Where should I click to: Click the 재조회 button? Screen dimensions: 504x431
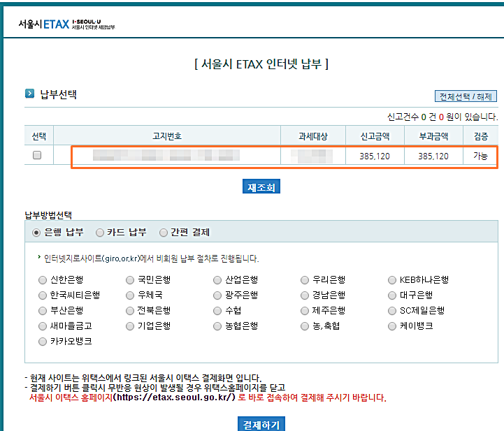(261, 187)
